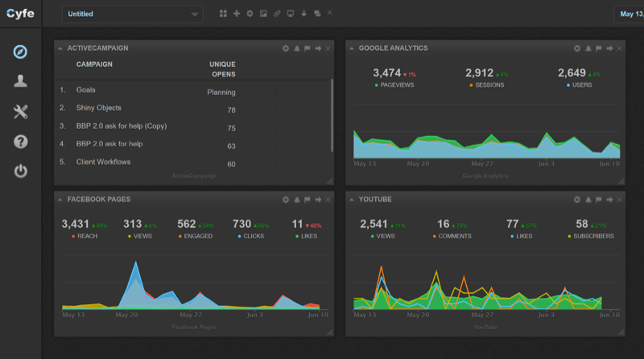Screen dimensions: 644x359
Task: Click the image background icon in top toolbar
Action: point(263,14)
